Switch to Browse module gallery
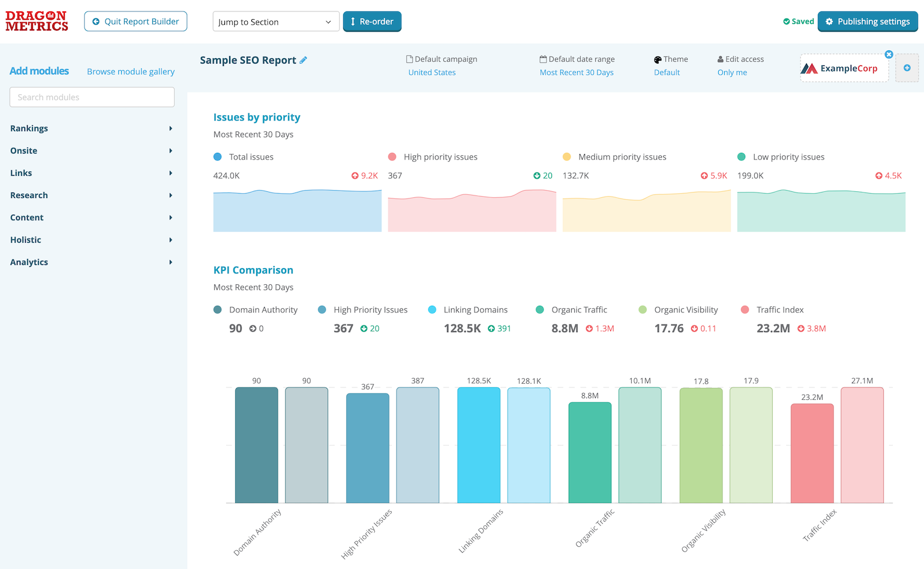Viewport: 924px width, 569px height. (130, 71)
